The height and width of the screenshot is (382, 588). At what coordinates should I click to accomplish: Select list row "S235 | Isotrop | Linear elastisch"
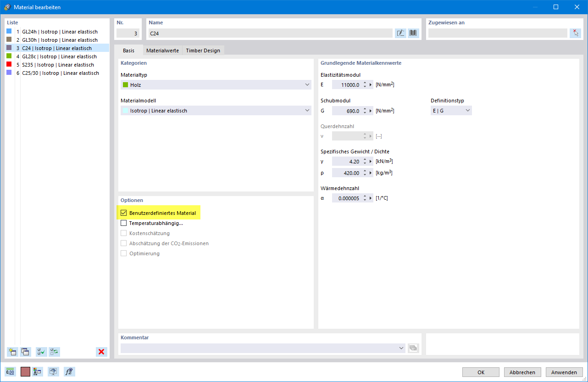click(57, 65)
